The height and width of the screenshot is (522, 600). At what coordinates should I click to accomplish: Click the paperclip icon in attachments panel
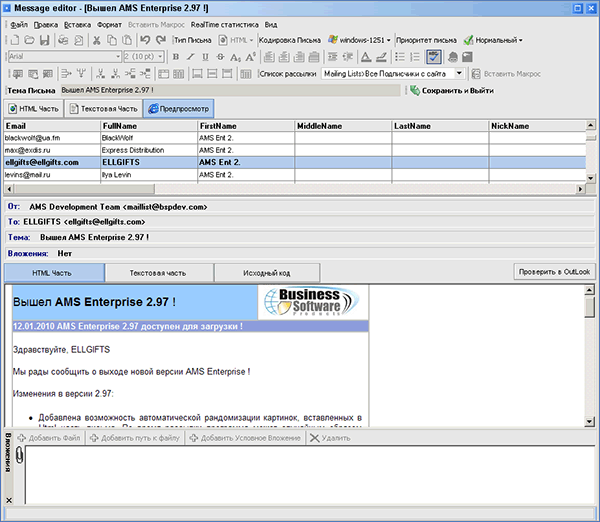19,455
